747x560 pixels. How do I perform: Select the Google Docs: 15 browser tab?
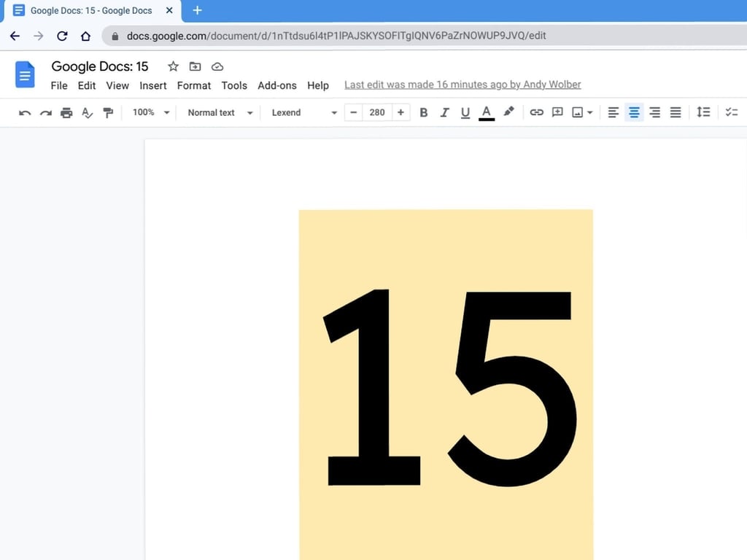point(93,10)
